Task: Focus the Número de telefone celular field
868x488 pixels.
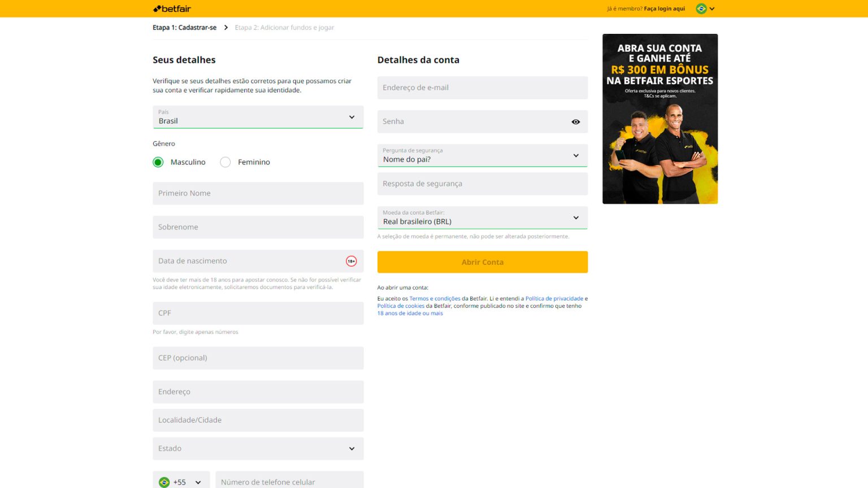Action: click(x=289, y=481)
